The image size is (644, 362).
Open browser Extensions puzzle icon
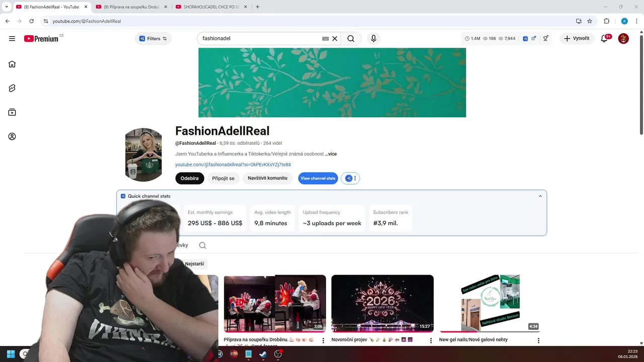[x=606, y=21]
